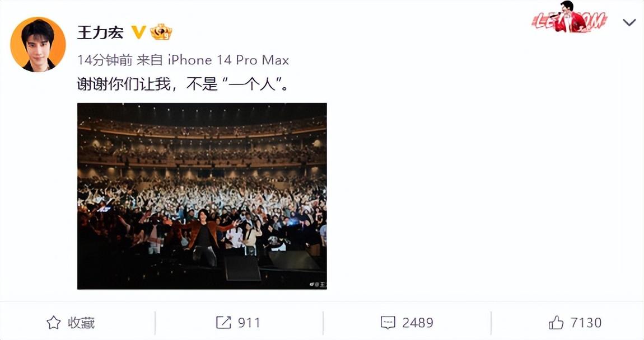Open comments via speech bubble icon

tap(388, 323)
